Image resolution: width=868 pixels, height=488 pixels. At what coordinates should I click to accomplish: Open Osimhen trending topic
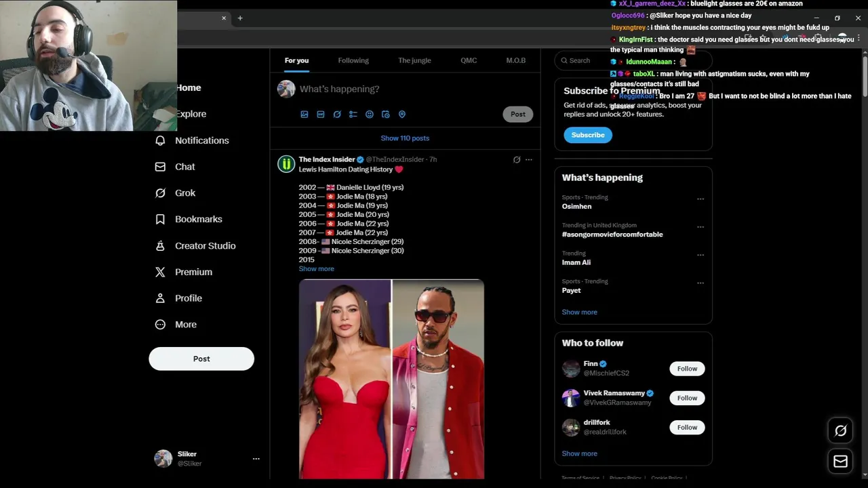click(x=576, y=206)
